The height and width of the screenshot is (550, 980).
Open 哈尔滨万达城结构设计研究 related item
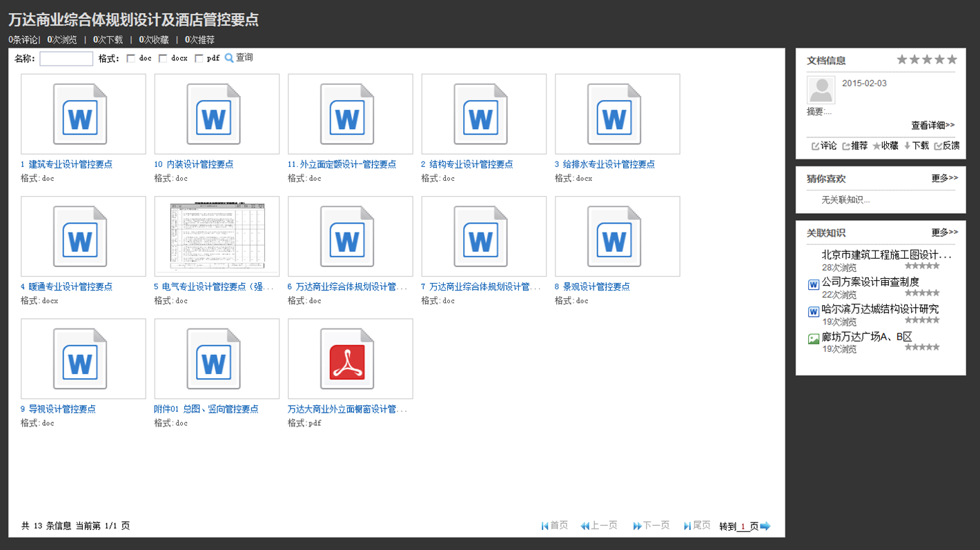click(880, 308)
